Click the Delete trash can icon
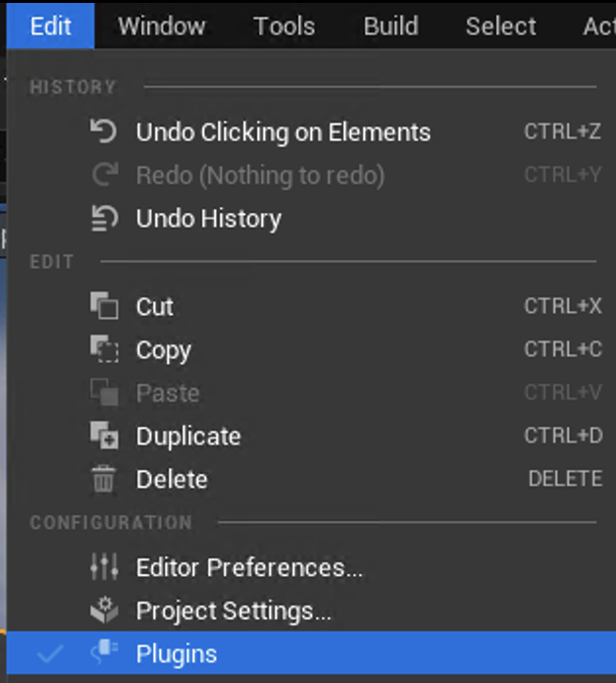 [103, 479]
